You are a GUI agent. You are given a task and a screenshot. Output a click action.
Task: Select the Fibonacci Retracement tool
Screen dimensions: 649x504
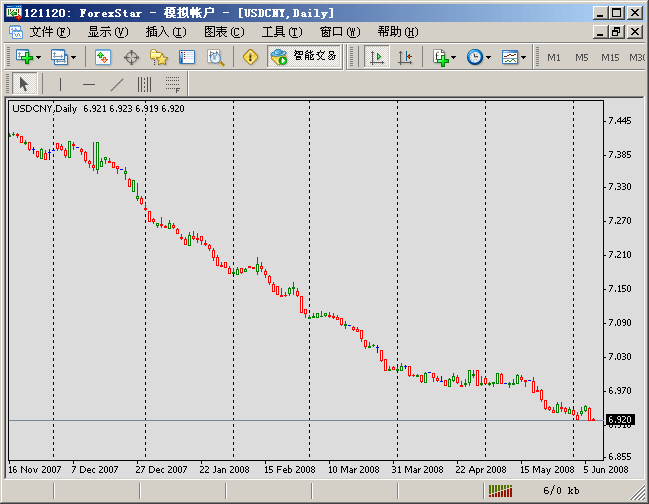click(173, 84)
